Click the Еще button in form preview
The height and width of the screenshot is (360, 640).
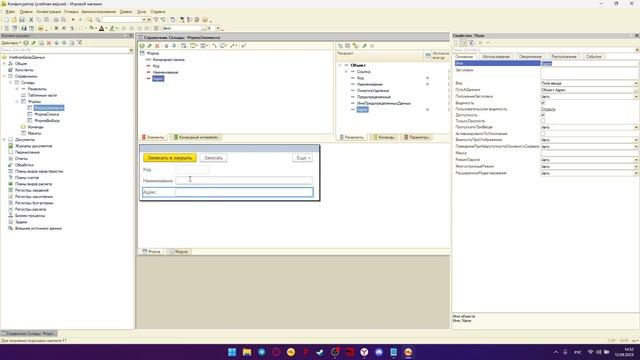[302, 158]
